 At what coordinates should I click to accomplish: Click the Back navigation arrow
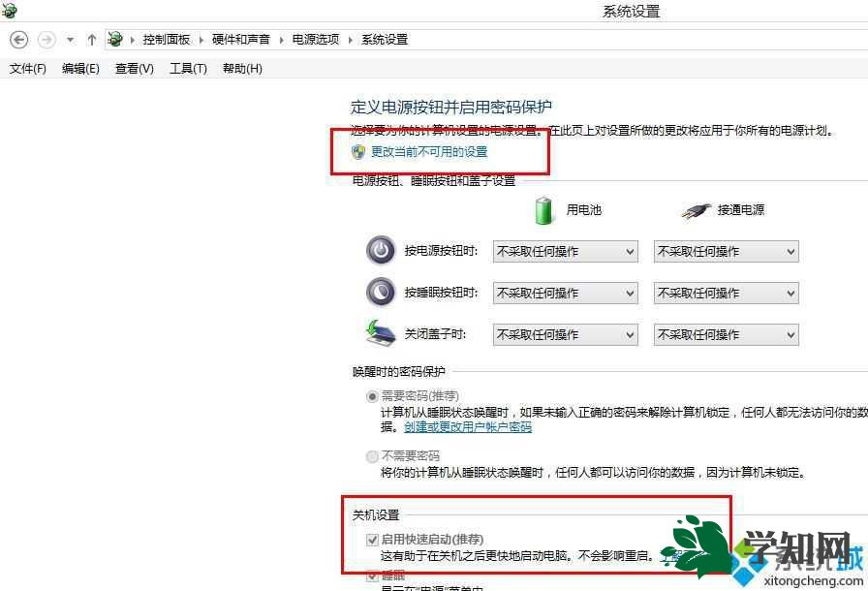click(18, 40)
